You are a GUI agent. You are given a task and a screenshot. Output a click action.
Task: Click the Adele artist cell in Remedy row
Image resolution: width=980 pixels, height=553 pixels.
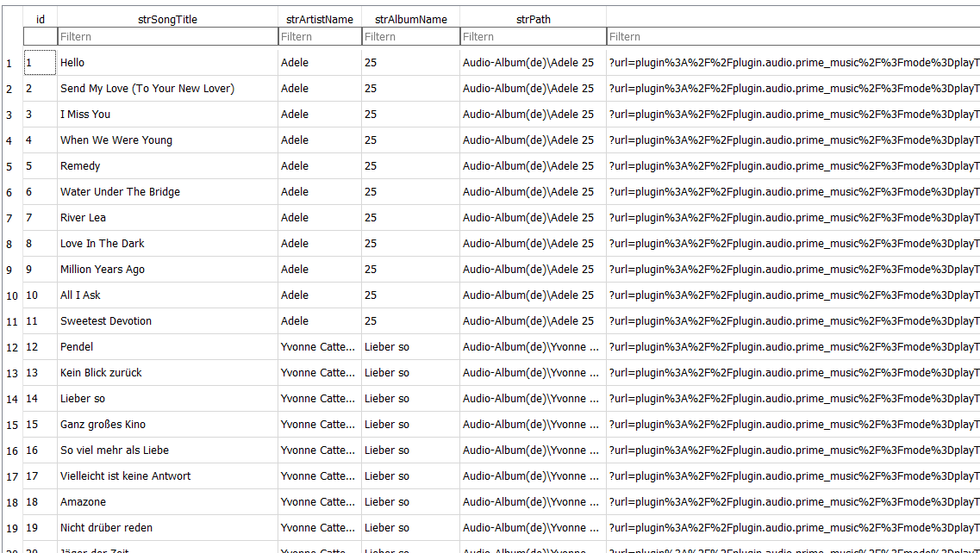320,166
